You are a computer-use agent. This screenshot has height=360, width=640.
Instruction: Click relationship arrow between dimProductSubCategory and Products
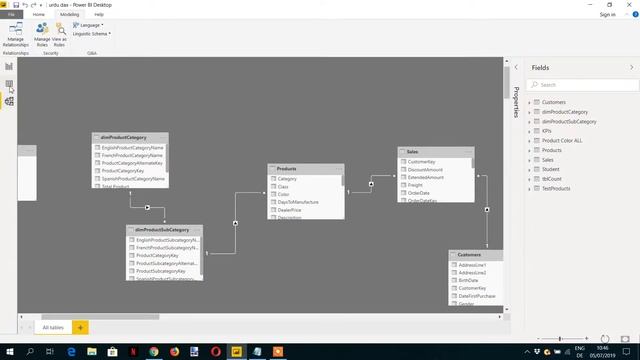[x=236, y=223]
